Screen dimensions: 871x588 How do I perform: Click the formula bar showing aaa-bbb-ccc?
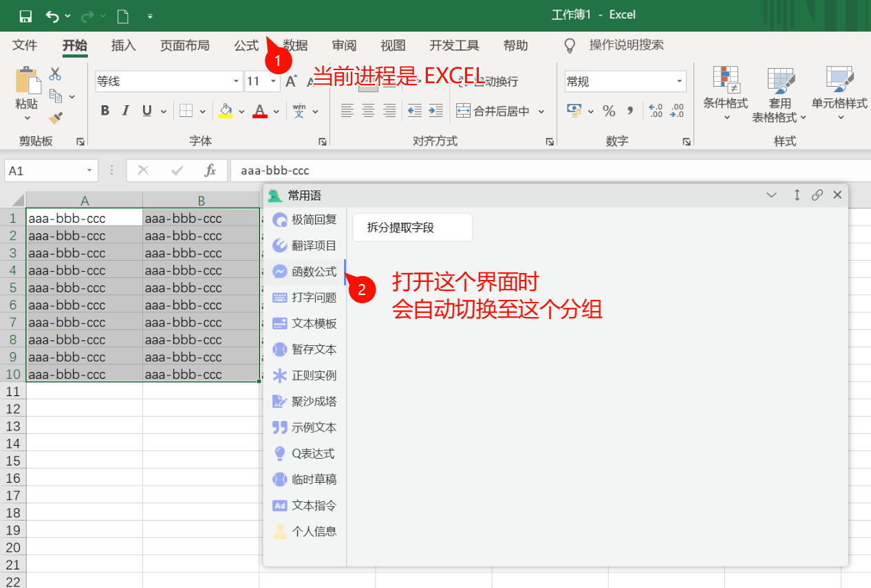click(550, 171)
